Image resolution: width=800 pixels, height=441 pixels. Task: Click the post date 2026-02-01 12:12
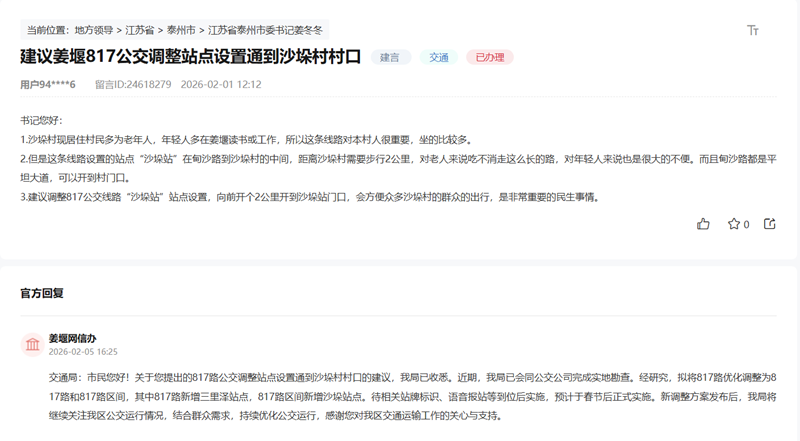pyautogui.click(x=221, y=84)
